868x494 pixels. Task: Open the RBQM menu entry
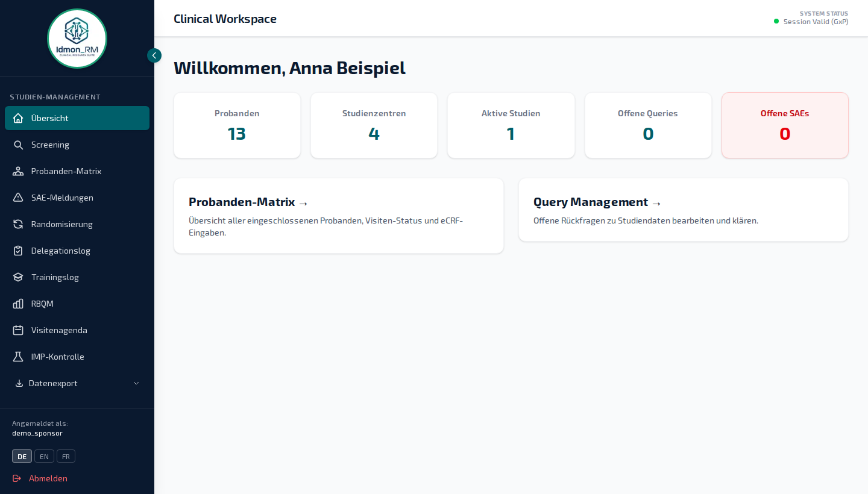tap(77, 304)
